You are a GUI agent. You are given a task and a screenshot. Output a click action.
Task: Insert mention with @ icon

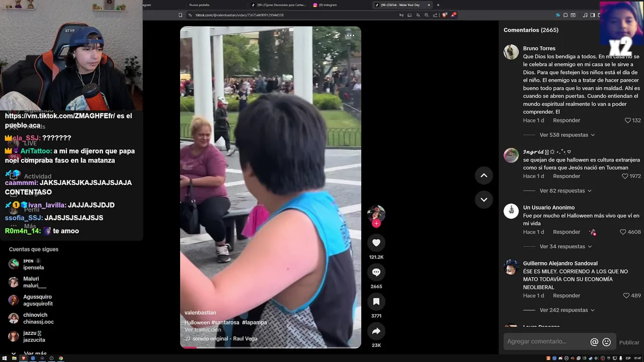tap(594, 342)
